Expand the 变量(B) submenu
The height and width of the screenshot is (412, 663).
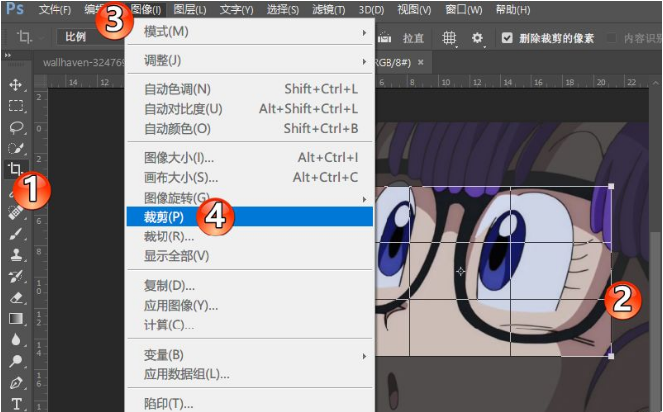coord(250,354)
